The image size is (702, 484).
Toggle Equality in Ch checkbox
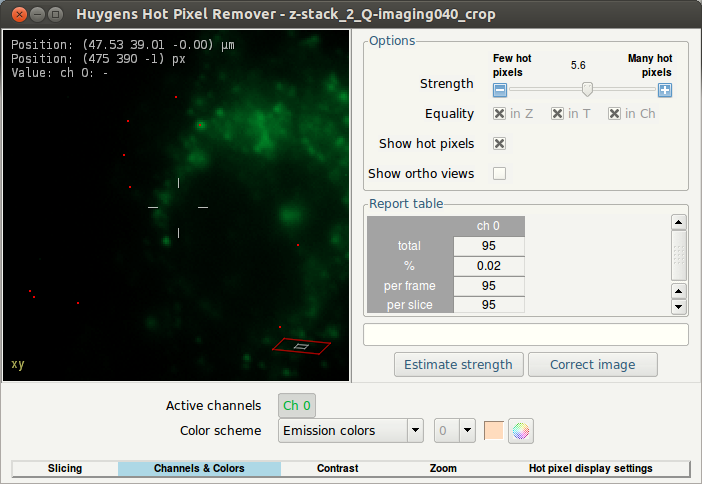[x=615, y=114]
